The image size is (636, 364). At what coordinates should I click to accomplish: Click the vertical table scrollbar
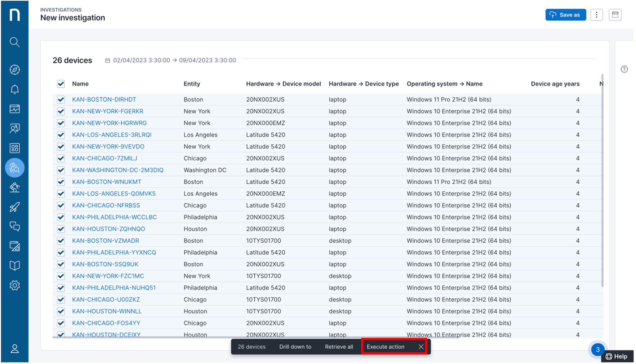(602, 180)
